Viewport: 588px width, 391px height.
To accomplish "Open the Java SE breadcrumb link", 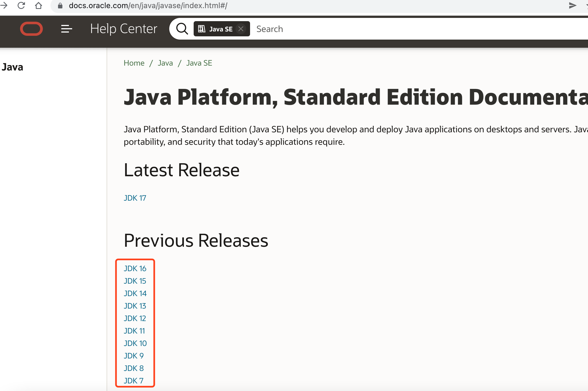I will click(199, 63).
